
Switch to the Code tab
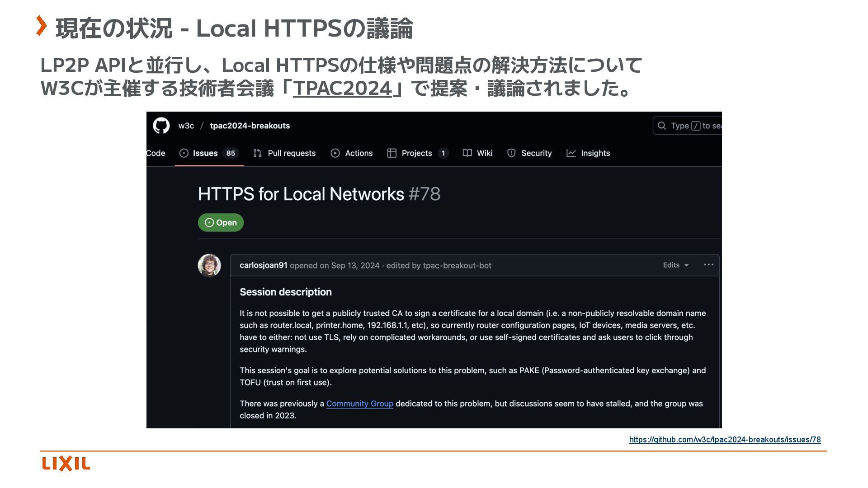pos(156,153)
